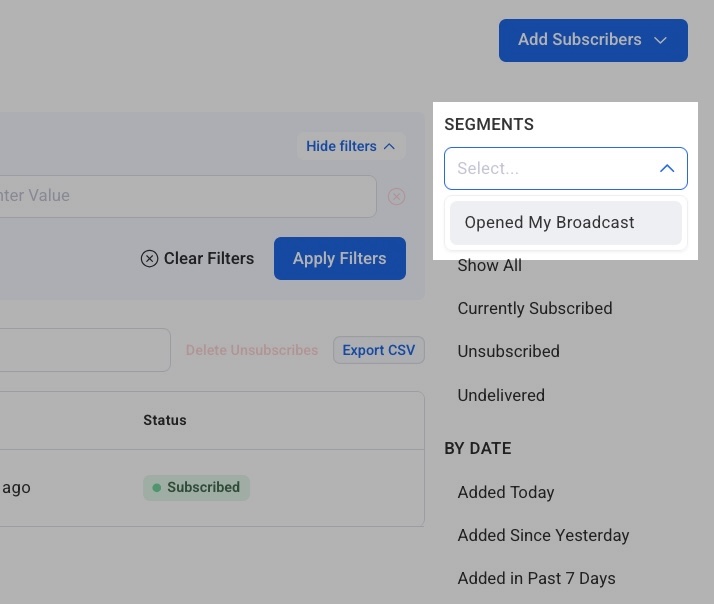This screenshot has width=714, height=604.
Task: Click the Hide filters up-chevron icon
Action: tap(389, 146)
